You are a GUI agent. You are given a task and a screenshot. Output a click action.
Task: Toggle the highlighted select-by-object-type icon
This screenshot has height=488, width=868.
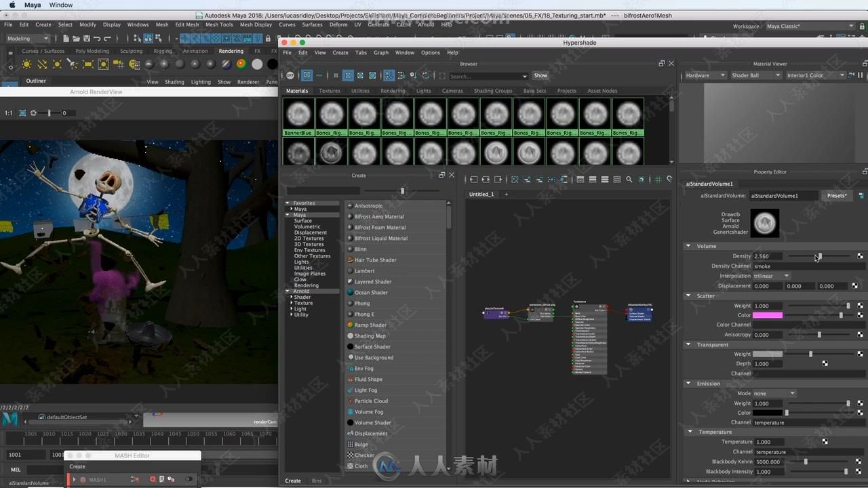(x=148, y=39)
